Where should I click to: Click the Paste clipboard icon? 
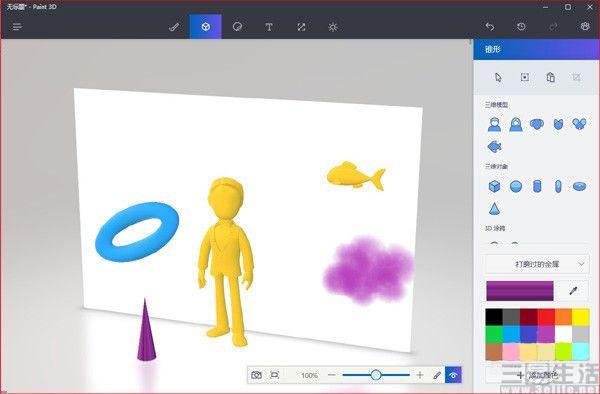tap(551, 78)
